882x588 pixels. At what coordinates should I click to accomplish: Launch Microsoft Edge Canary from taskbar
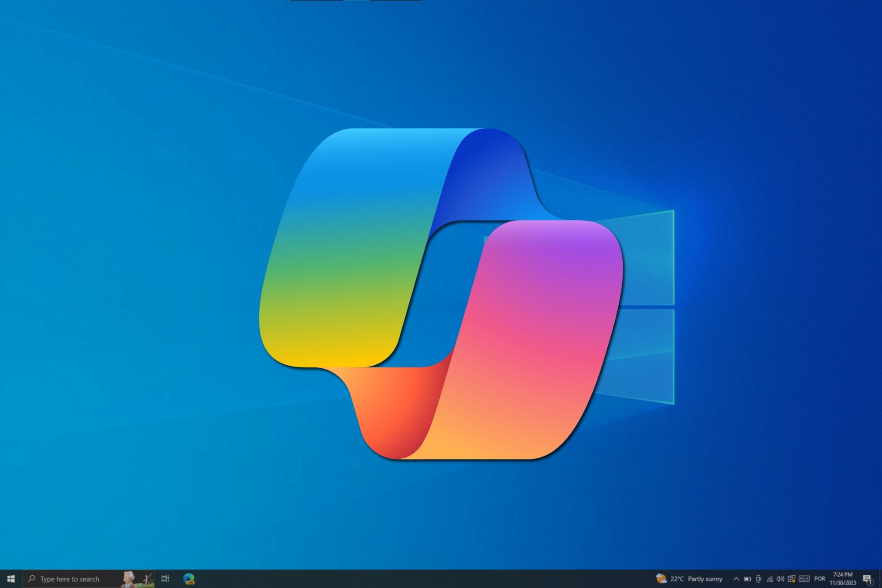189,579
